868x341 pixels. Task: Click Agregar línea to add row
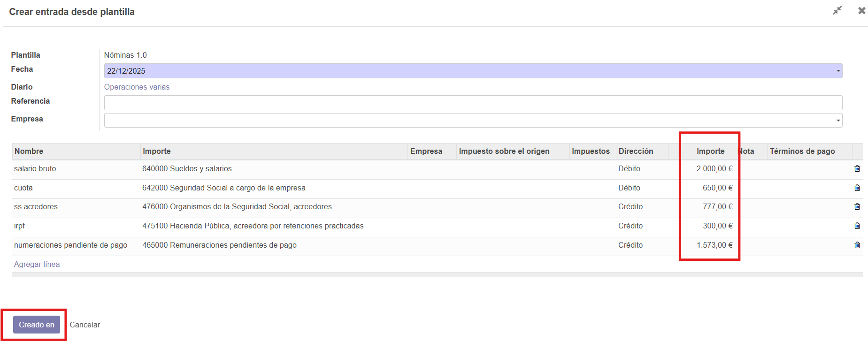coord(37,265)
